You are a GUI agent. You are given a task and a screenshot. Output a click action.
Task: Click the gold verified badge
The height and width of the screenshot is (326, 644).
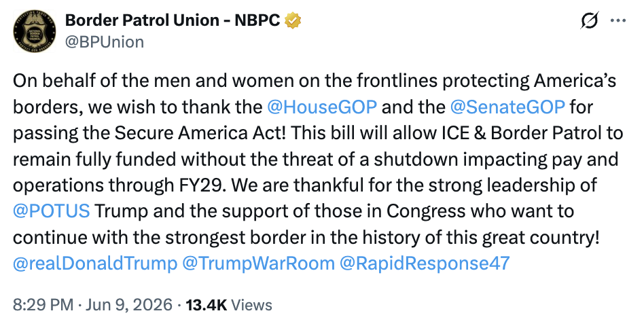click(x=293, y=20)
